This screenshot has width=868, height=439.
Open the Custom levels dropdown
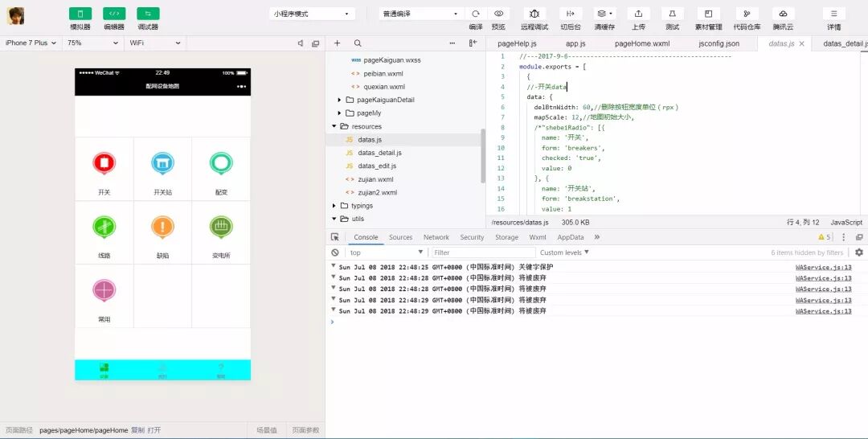pyautogui.click(x=565, y=252)
